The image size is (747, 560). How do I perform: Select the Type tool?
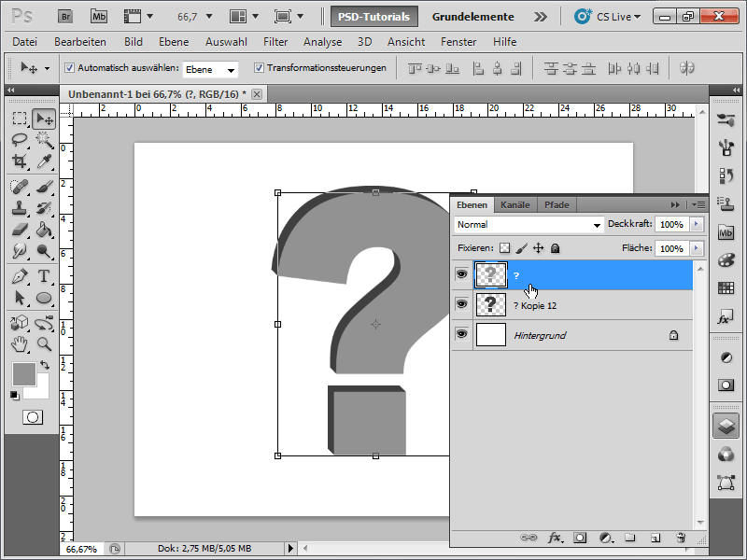(x=44, y=276)
